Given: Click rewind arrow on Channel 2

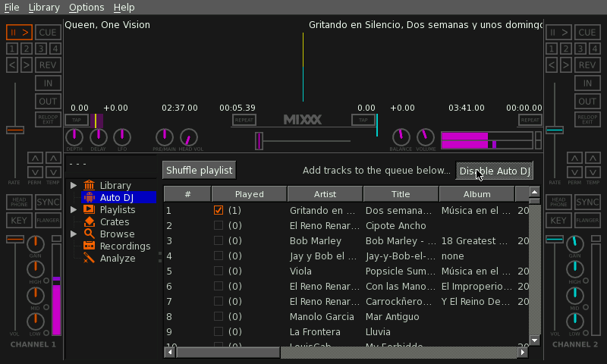Looking at the screenshot, I should [x=552, y=65].
